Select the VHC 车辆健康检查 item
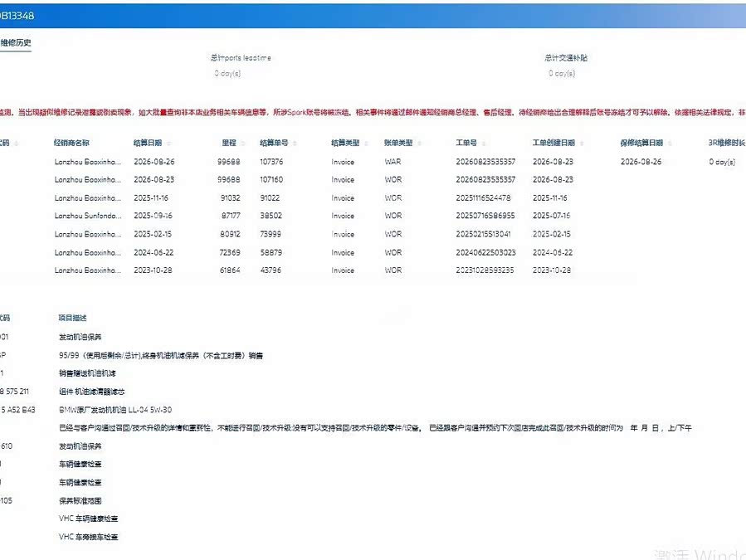 pyautogui.click(x=89, y=519)
